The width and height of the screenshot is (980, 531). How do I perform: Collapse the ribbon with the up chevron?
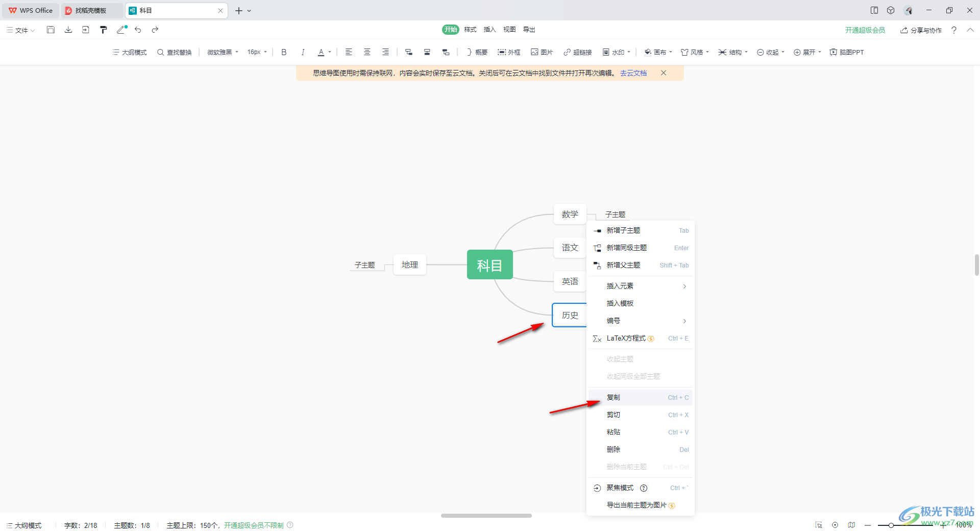(x=970, y=30)
